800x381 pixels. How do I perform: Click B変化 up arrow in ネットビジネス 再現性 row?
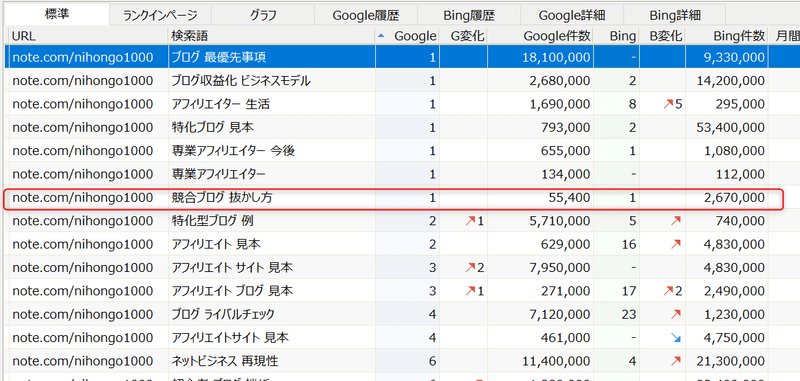point(676,362)
